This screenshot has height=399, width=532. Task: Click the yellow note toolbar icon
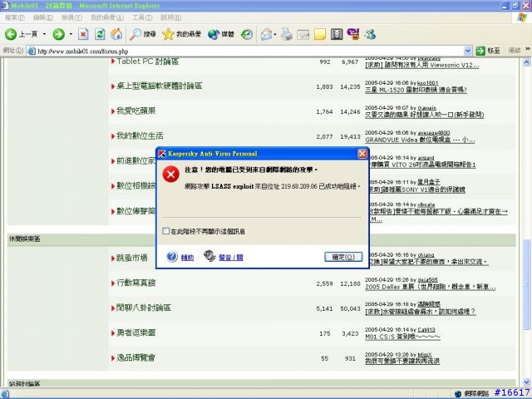[x=319, y=34]
